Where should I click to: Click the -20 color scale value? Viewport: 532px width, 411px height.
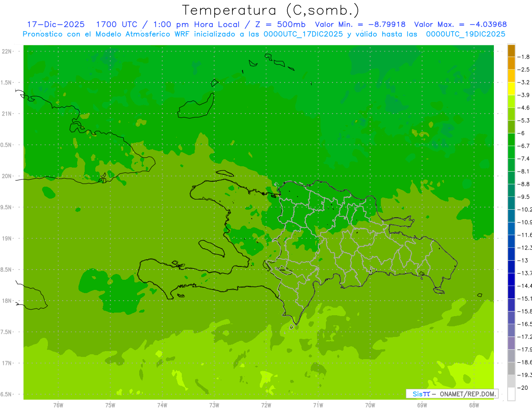522,388
